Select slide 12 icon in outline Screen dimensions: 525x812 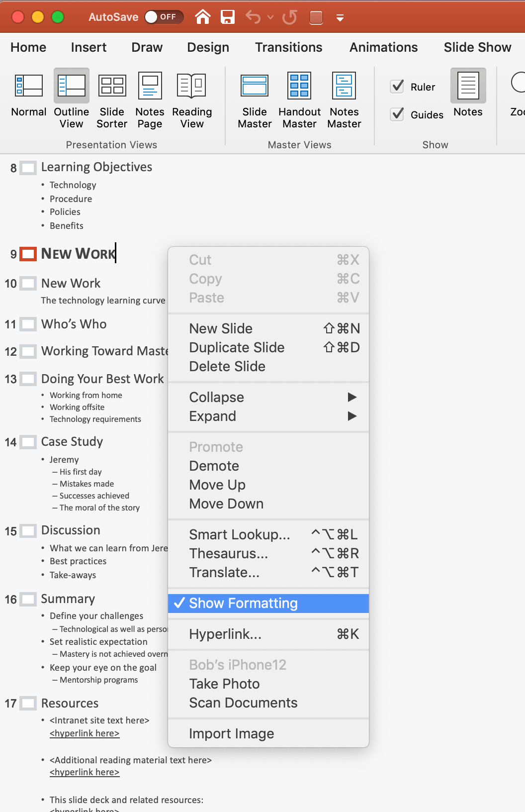28,351
